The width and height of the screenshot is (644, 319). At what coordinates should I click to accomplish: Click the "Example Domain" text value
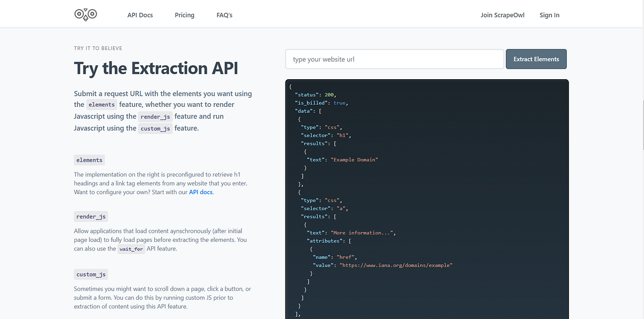(x=355, y=159)
